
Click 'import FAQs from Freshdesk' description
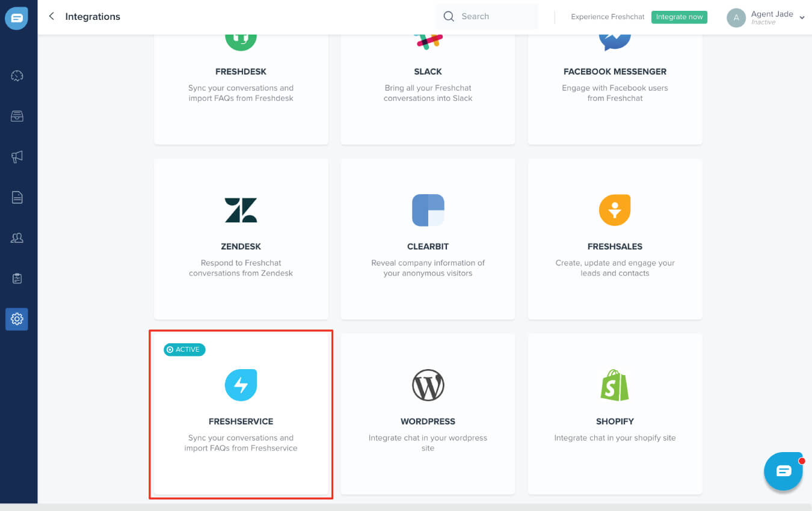click(241, 93)
